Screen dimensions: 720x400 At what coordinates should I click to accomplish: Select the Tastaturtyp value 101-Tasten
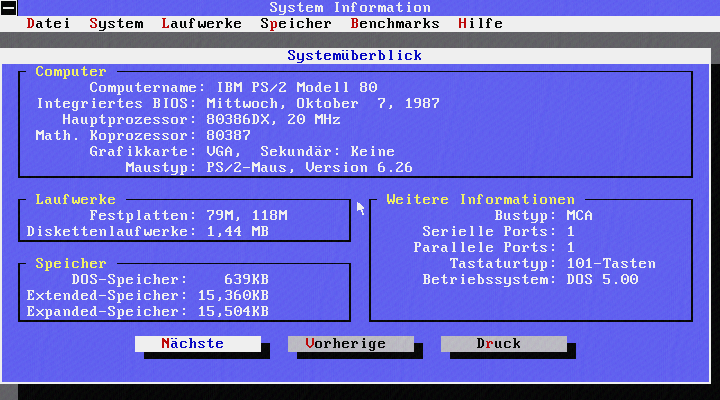click(611, 264)
